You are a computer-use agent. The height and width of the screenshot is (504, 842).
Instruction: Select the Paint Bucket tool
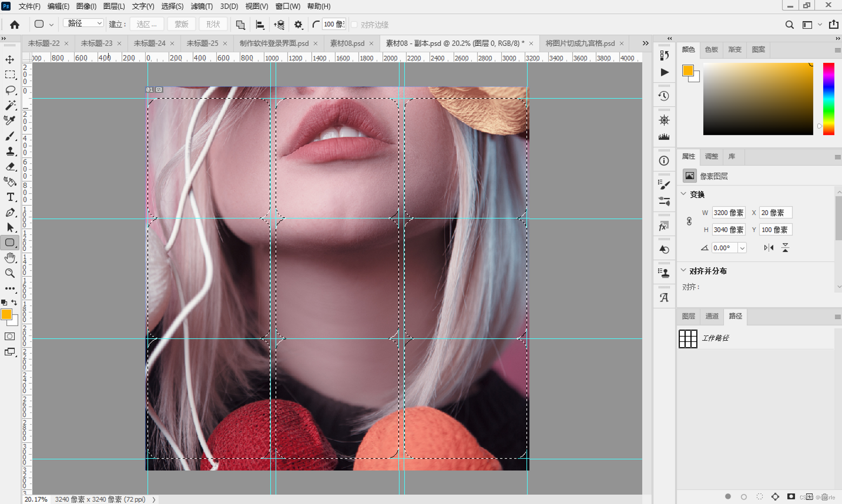(10, 182)
